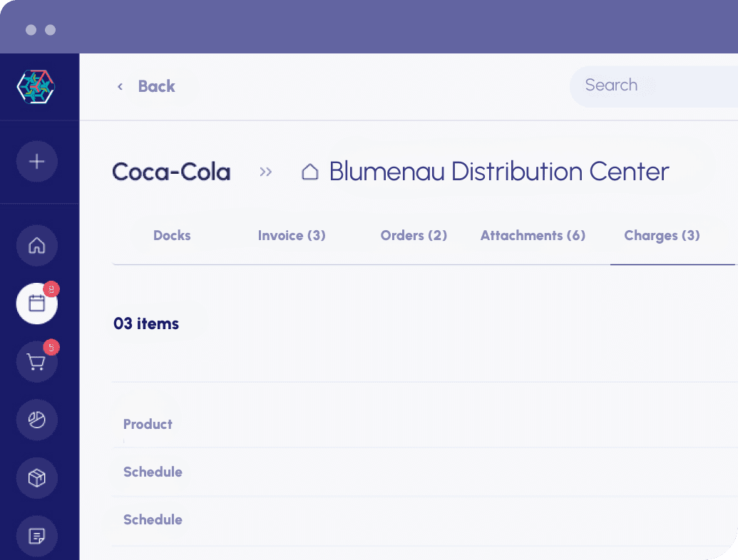The height and width of the screenshot is (560, 738).
Task: Switch to the Orders (2) tab
Action: click(414, 236)
